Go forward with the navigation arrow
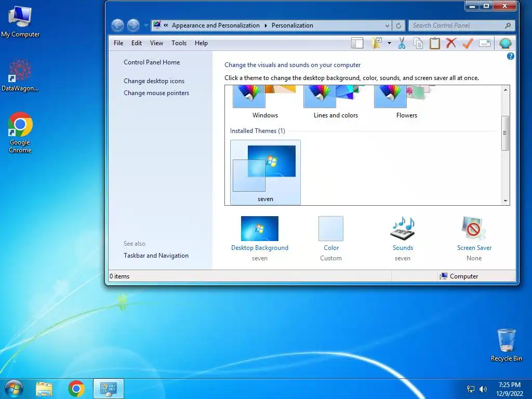This screenshot has width=532, height=399. point(134,25)
